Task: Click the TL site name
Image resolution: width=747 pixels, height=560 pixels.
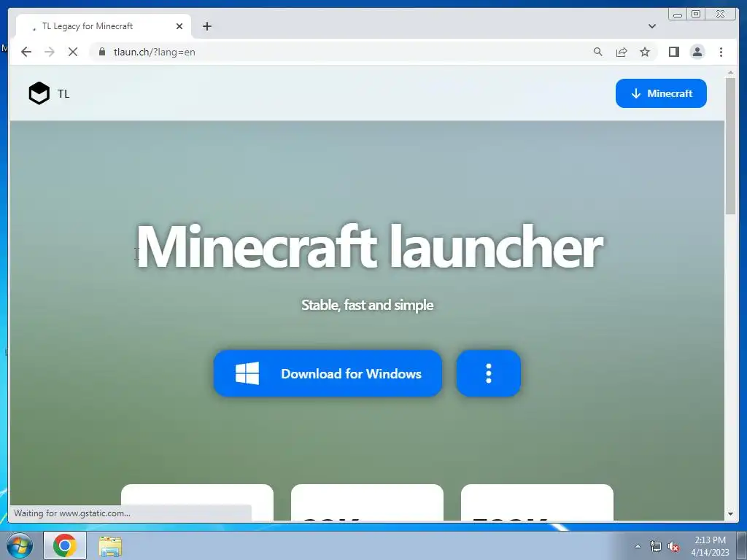Action: pyautogui.click(x=63, y=94)
